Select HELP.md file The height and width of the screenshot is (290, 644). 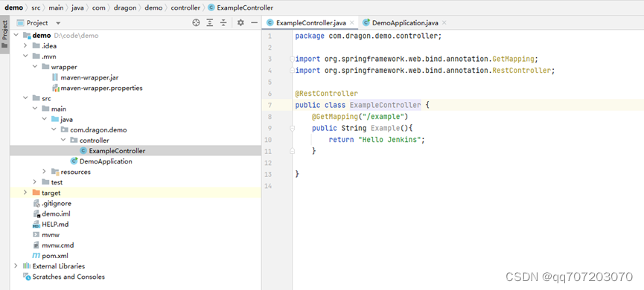point(55,225)
